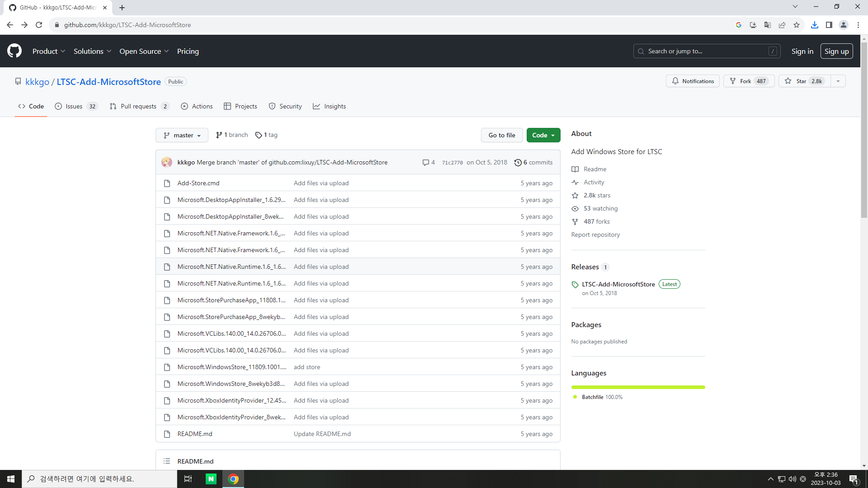Click the Pricing link

point(188,51)
